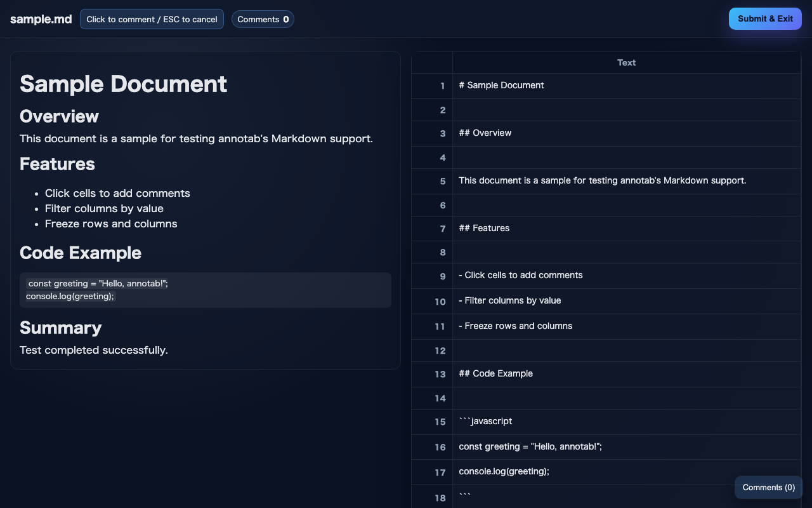Click row number 13 header

(x=432, y=374)
